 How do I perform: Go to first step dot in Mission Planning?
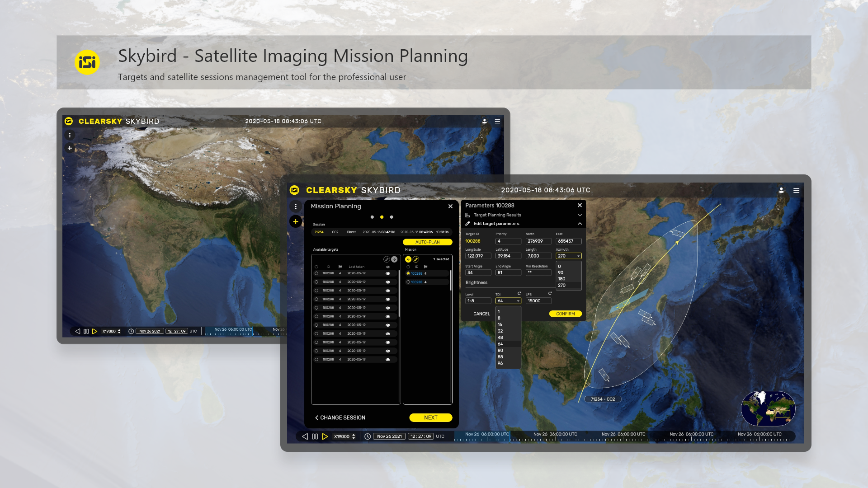coord(372,217)
